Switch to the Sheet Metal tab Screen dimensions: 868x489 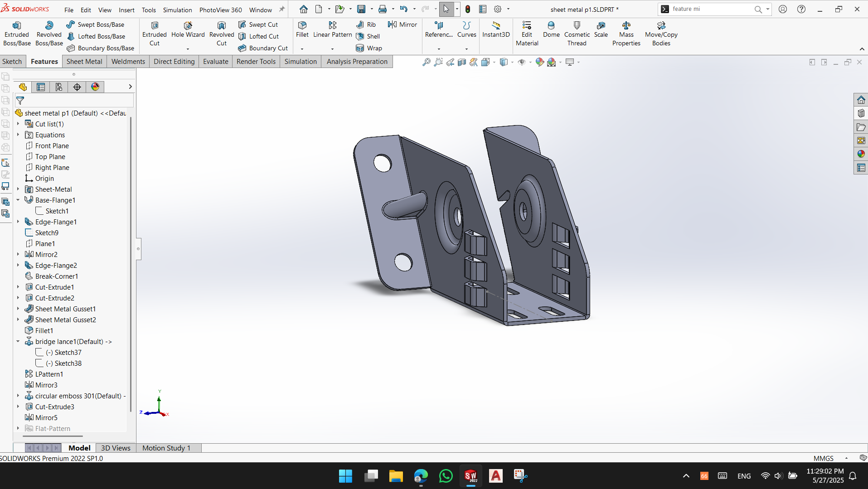pos(84,62)
